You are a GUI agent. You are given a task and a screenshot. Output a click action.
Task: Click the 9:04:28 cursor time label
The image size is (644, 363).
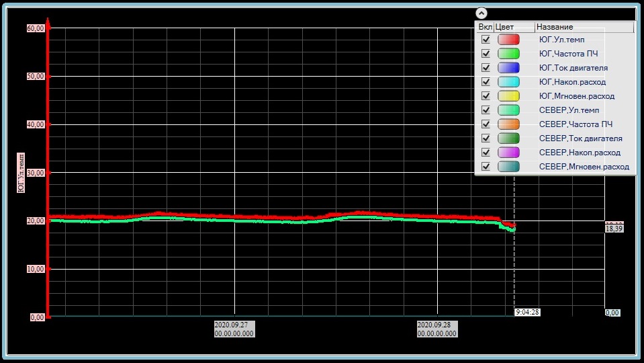click(527, 312)
